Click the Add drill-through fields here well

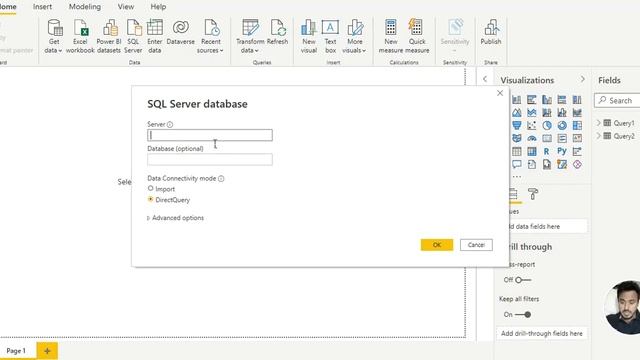coord(542,333)
